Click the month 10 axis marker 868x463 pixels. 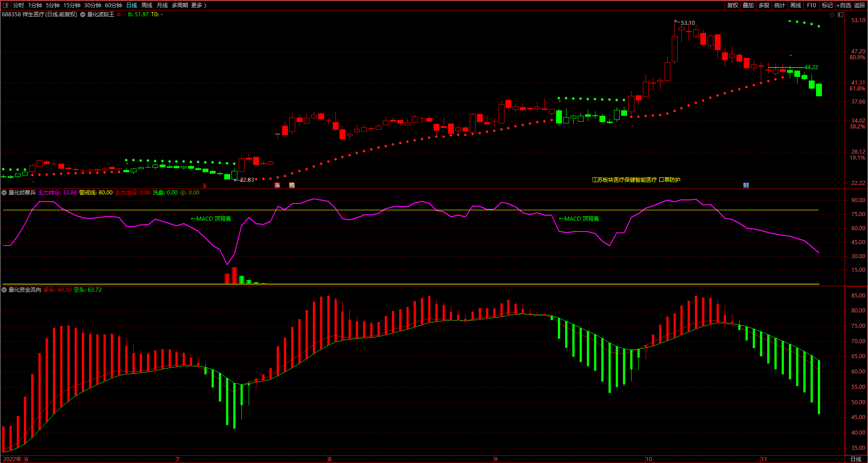pos(649,459)
